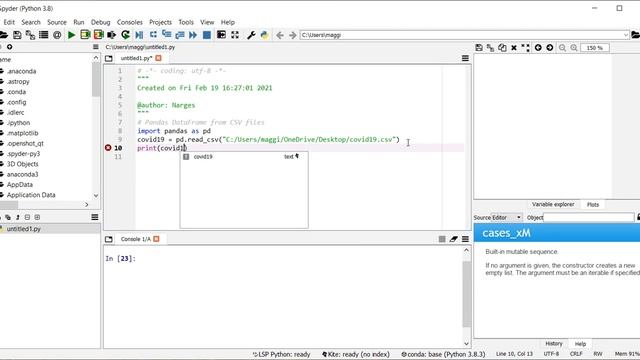Zoom in magnifier icon in Plots pane
The height and width of the screenshot is (360, 640).
[x=574, y=48]
